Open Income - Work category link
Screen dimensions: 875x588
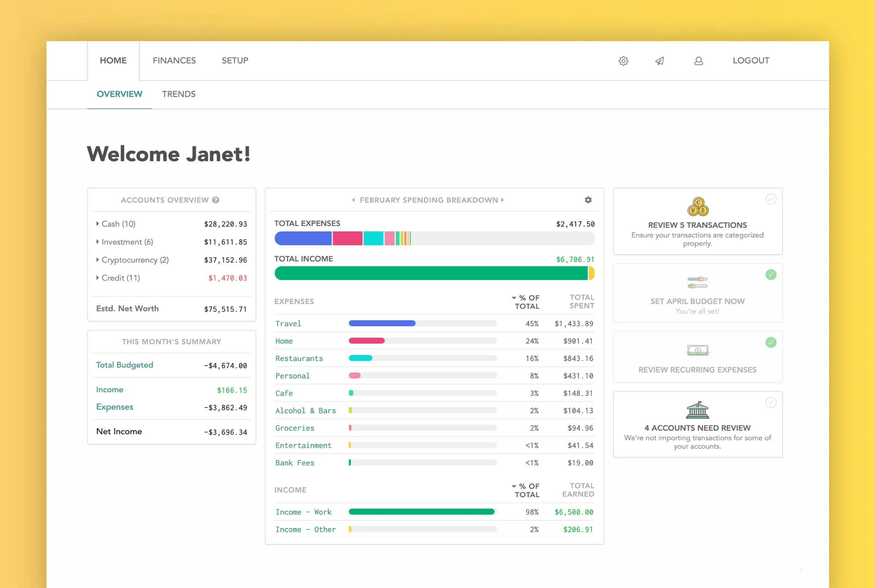coord(303,512)
